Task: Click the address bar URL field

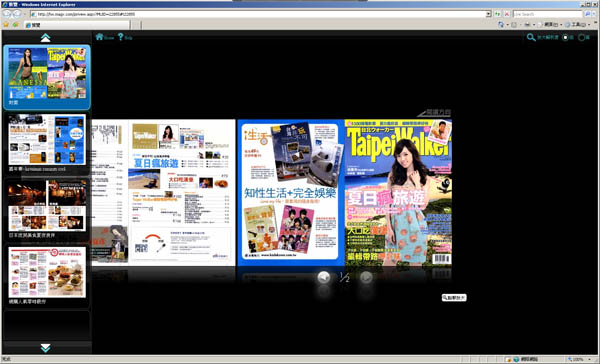Action: 260,14
